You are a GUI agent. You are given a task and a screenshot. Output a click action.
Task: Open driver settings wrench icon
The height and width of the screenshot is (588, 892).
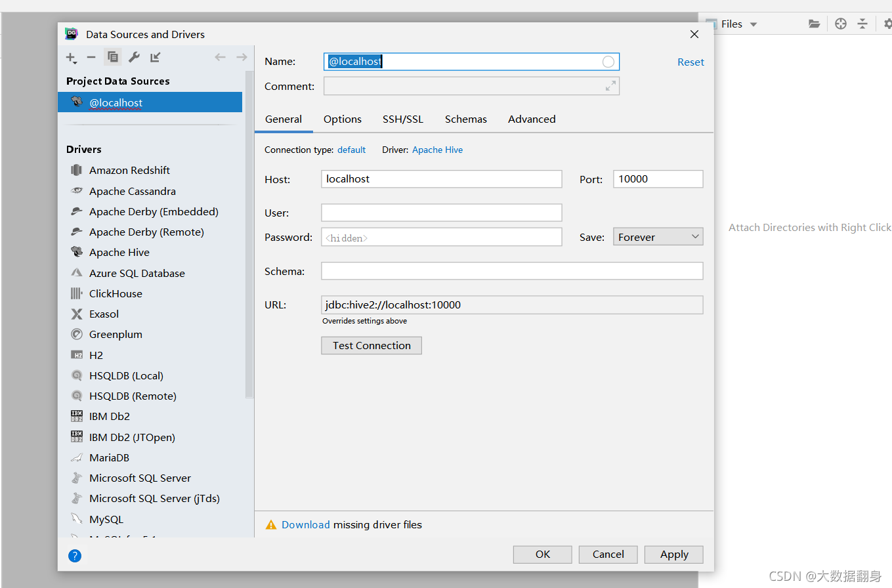tap(134, 57)
